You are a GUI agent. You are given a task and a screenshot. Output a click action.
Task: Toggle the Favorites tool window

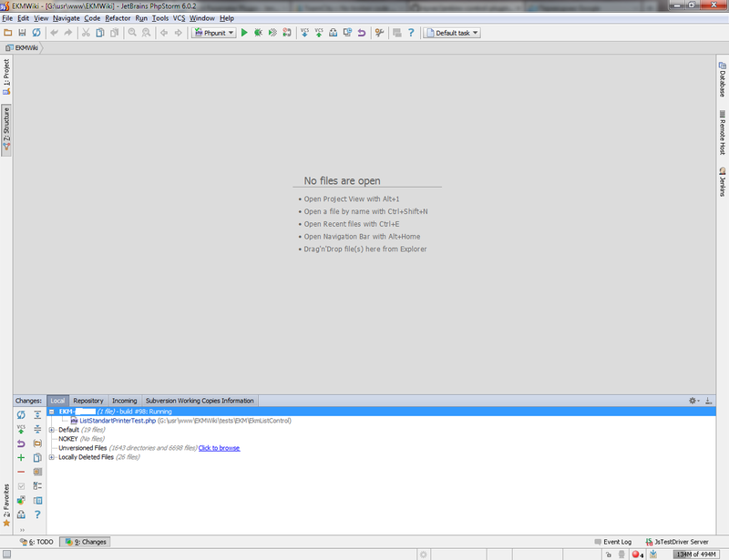point(6,505)
